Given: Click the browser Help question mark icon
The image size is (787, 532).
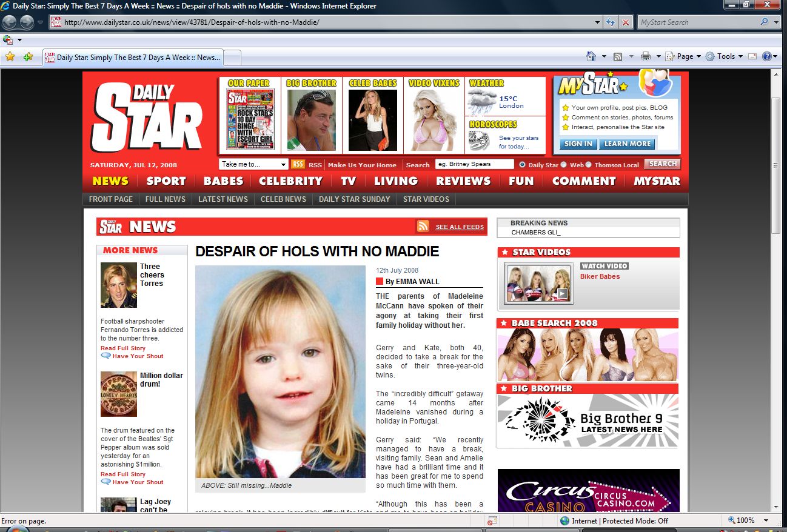Looking at the screenshot, I should tap(766, 56).
